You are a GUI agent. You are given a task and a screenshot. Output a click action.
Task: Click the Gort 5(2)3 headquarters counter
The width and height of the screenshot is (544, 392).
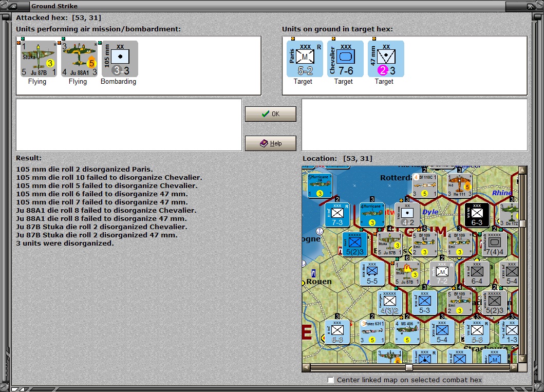354,244
